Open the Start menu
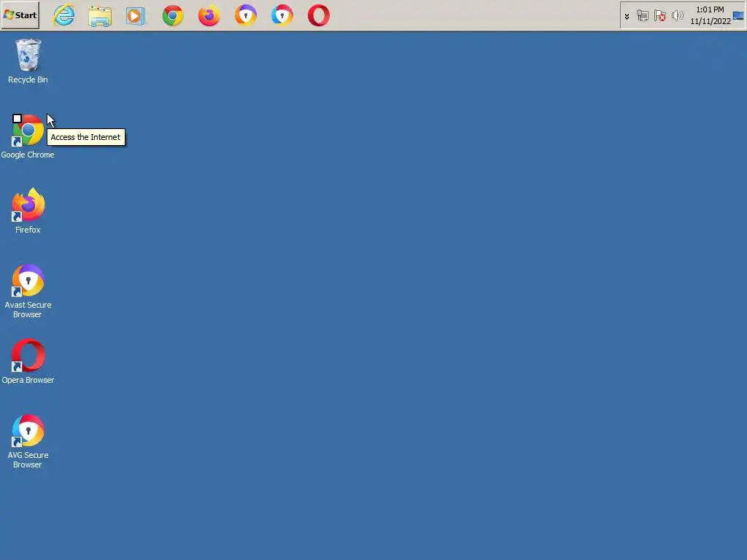The width and height of the screenshot is (747, 560). point(20,15)
